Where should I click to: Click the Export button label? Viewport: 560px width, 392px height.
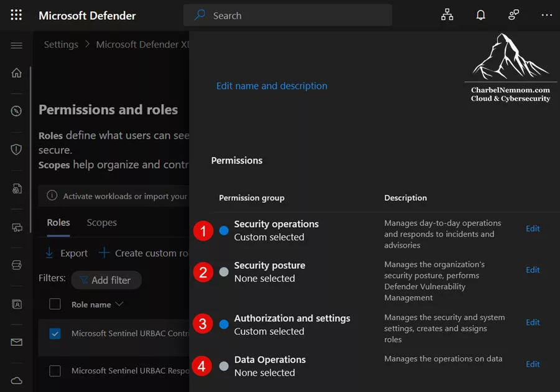74,253
